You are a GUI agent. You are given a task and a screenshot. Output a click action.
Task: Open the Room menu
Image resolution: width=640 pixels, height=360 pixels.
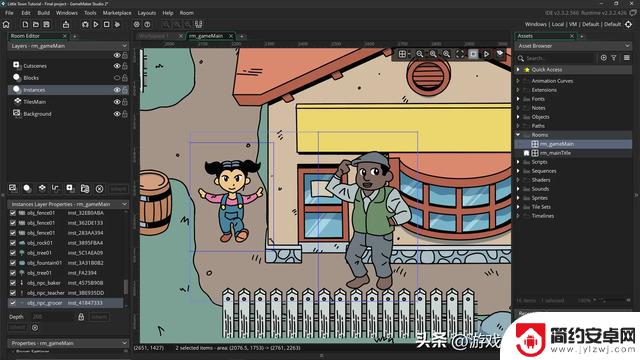(187, 13)
